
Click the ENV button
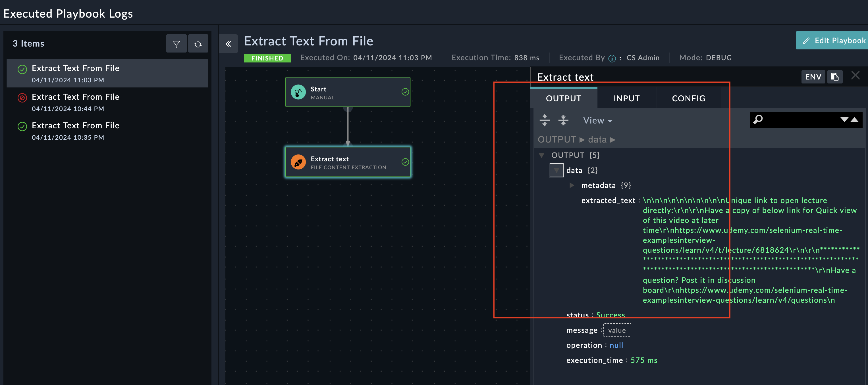pyautogui.click(x=813, y=77)
